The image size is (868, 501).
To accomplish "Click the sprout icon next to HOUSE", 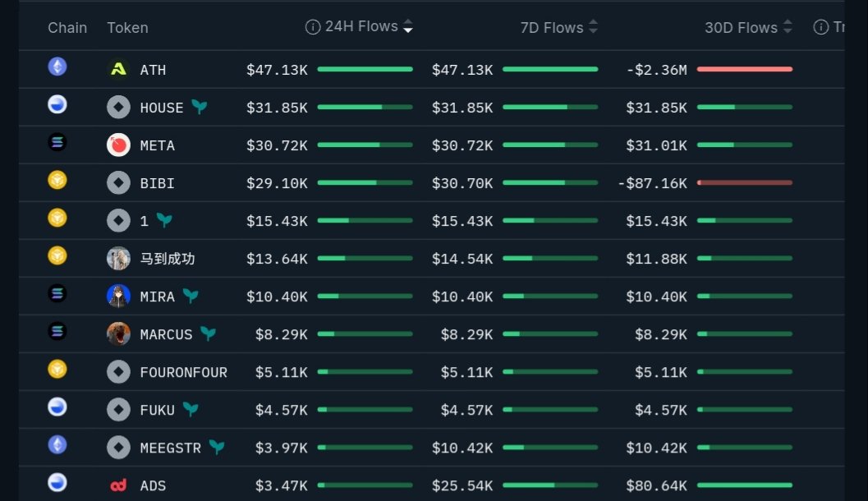I will click(199, 107).
